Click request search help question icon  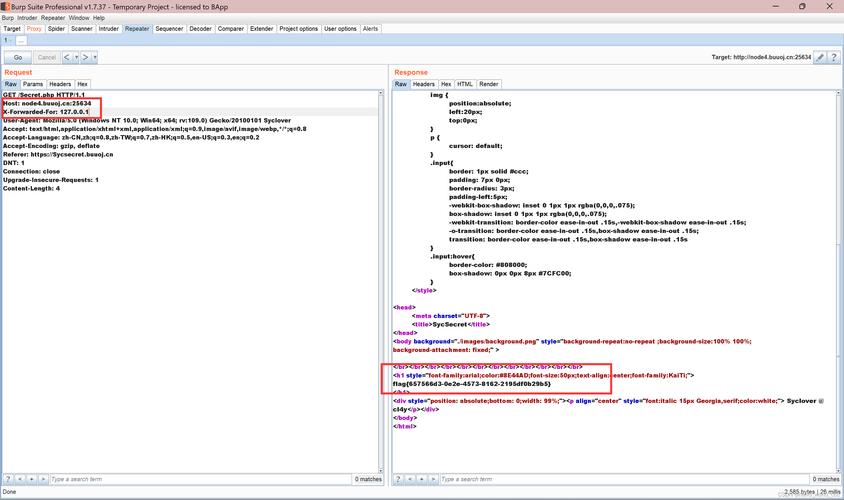8,479
